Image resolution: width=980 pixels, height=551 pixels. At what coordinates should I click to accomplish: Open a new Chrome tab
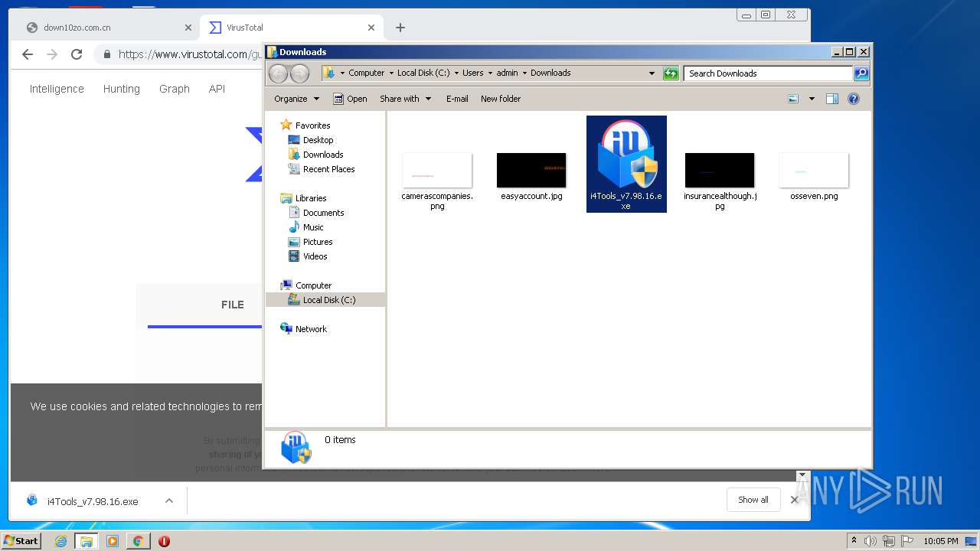pos(400,28)
